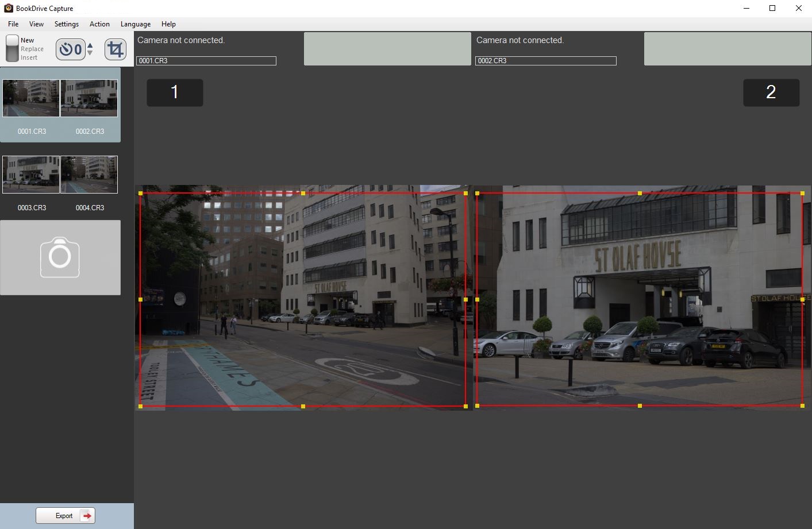Select thumbnail 0002.CR3
812x529 pixels.
[89, 98]
